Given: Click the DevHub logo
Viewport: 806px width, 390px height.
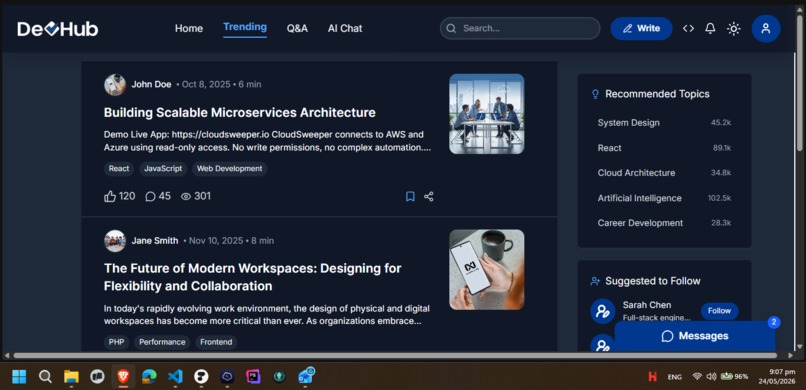Looking at the screenshot, I should click(58, 29).
